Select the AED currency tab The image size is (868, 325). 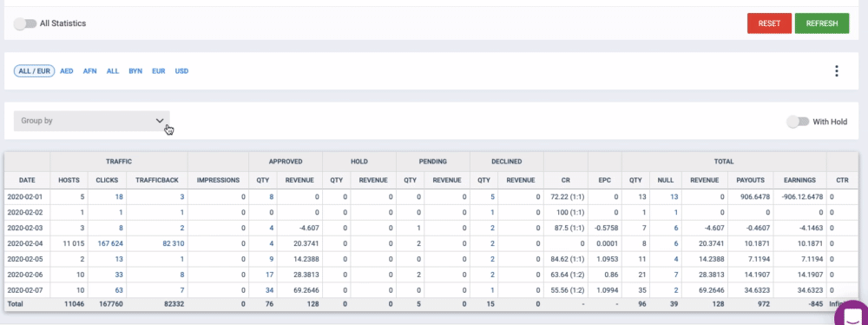pos(67,71)
